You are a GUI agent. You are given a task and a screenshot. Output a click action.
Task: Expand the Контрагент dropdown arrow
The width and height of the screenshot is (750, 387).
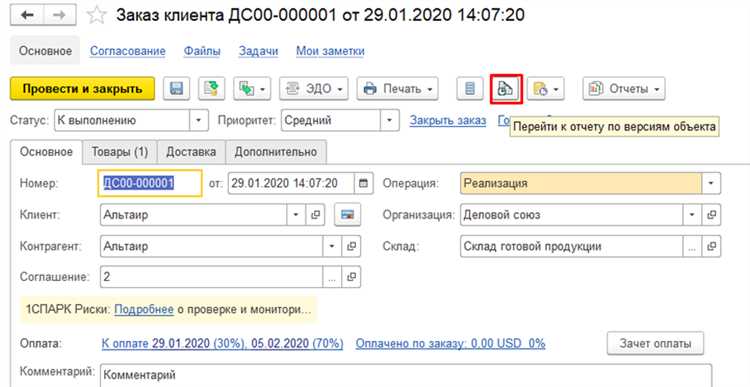(x=332, y=246)
